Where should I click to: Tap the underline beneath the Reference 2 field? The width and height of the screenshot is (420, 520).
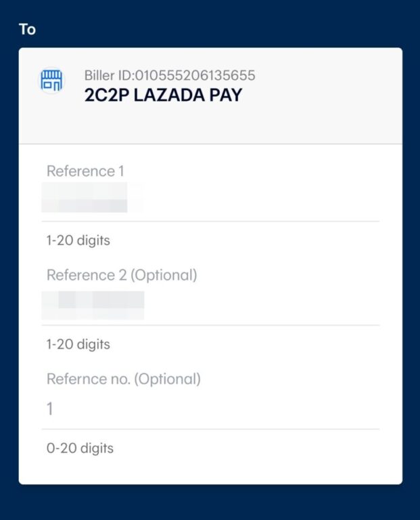pos(210,325)
